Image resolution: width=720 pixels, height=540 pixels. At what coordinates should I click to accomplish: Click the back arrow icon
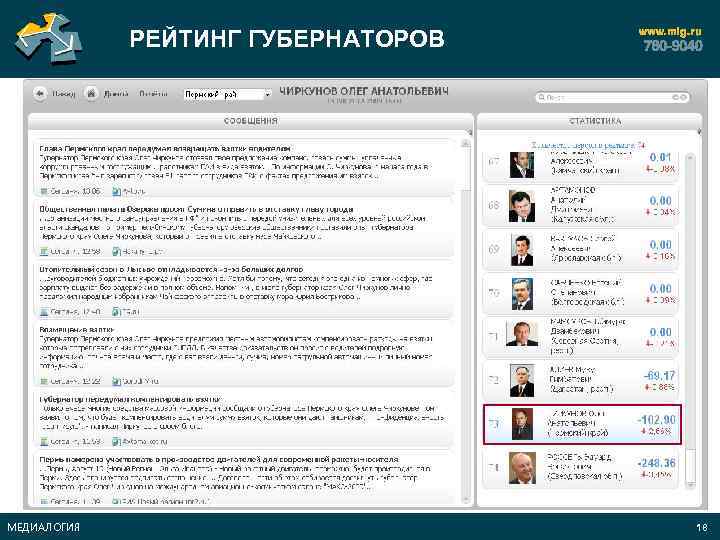point(40,94)
